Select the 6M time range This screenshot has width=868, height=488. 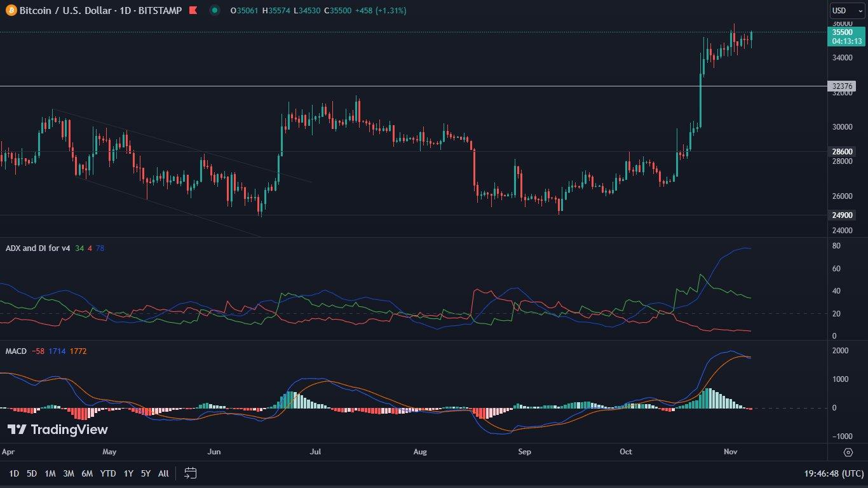(x=87, y=473)
